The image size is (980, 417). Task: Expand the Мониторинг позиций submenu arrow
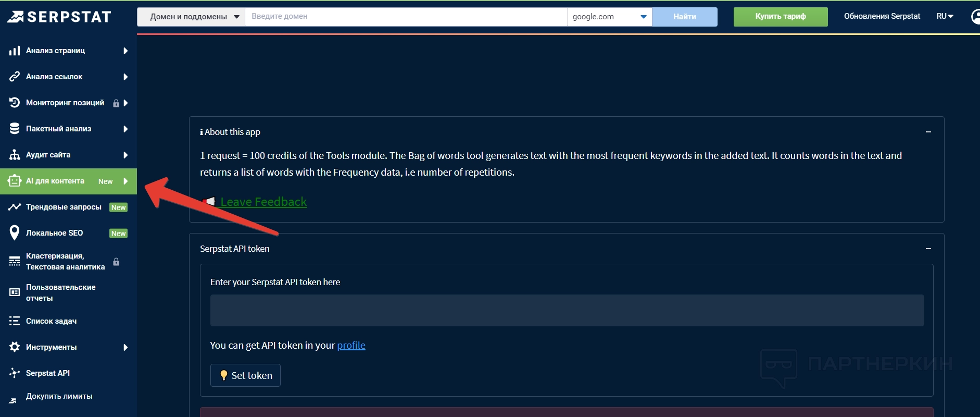coord(125,103)
